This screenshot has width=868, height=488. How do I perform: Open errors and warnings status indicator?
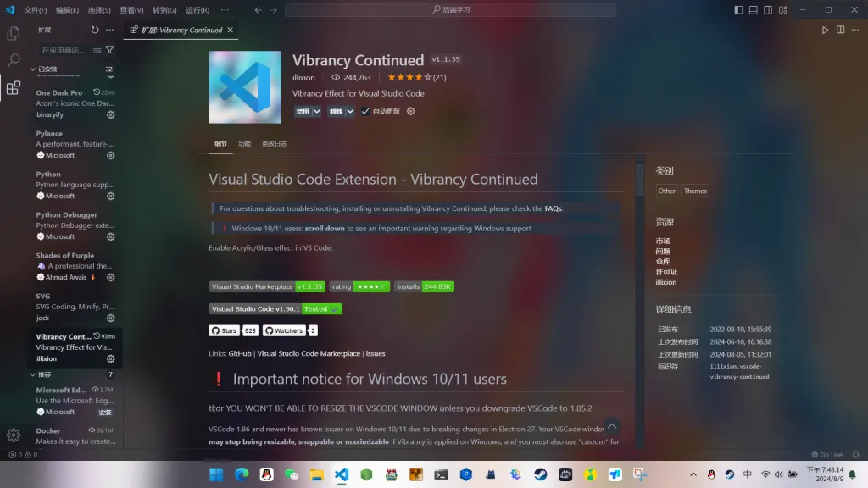click(x=23, y=455)
